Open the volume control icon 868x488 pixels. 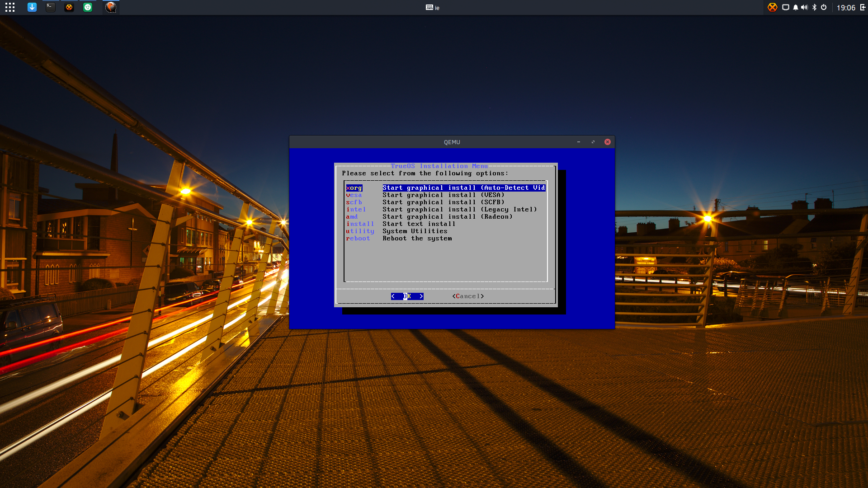point(804,7)
